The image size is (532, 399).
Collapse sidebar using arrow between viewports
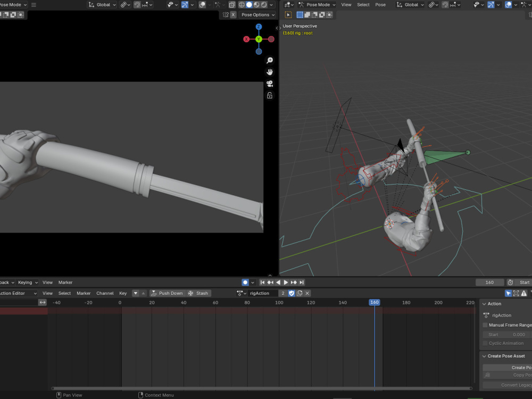pos(278,28)
